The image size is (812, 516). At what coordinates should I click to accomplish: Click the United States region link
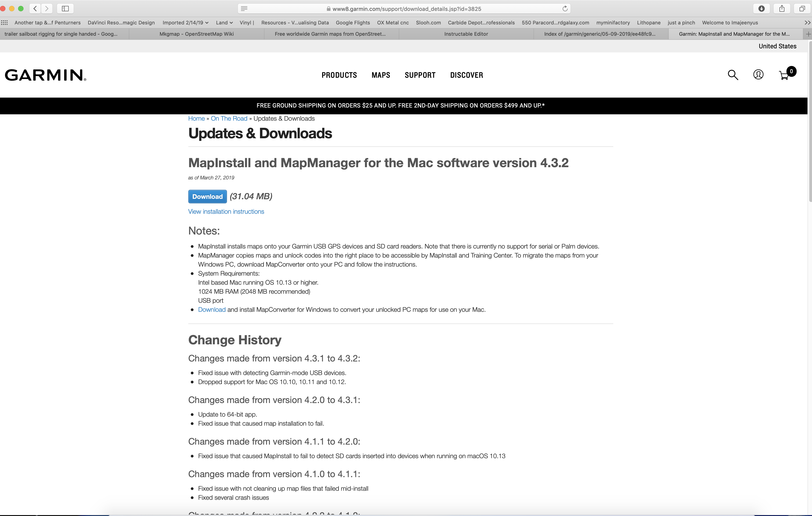(x=777, y=46)
